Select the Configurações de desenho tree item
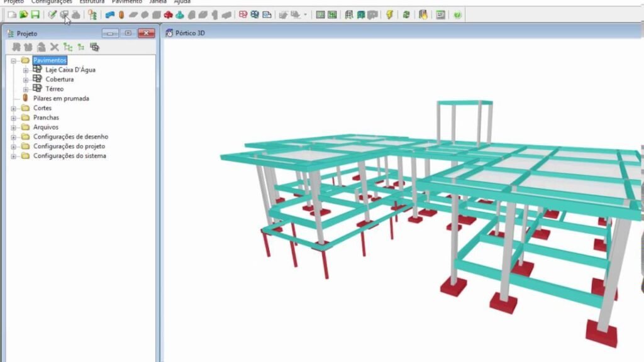Image resolution: width=644 pixels, height=362 pixels. (x=70, y=136)
